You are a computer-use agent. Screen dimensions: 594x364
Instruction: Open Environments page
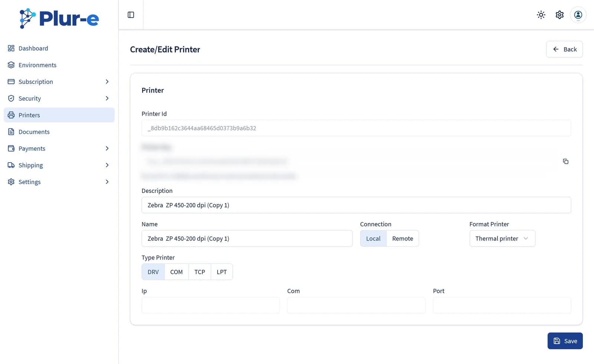click(x=59, y=65)
